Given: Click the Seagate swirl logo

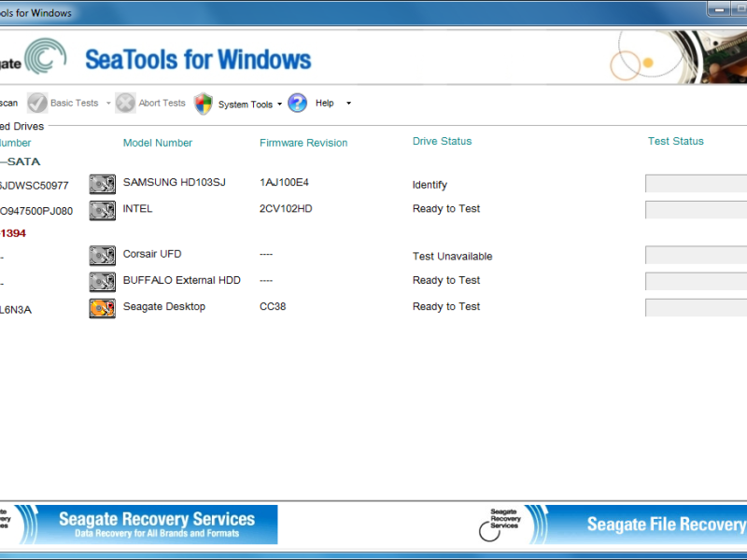Looking at the screenshot, I should click(45, 57).
